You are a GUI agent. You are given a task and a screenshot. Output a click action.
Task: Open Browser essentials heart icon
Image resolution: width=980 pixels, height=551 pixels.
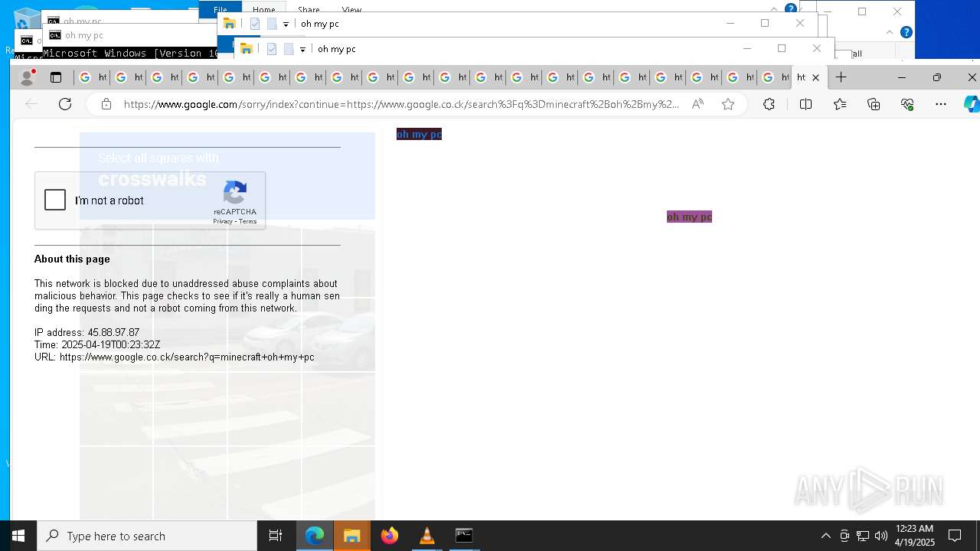coord(907,104)
